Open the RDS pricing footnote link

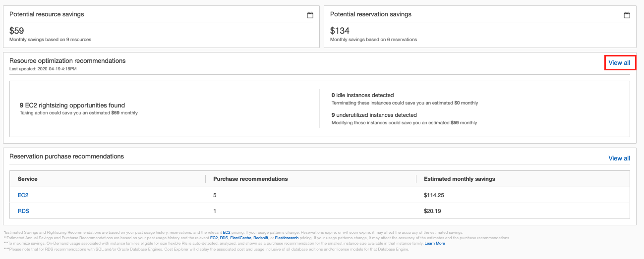tap(224, 238)
